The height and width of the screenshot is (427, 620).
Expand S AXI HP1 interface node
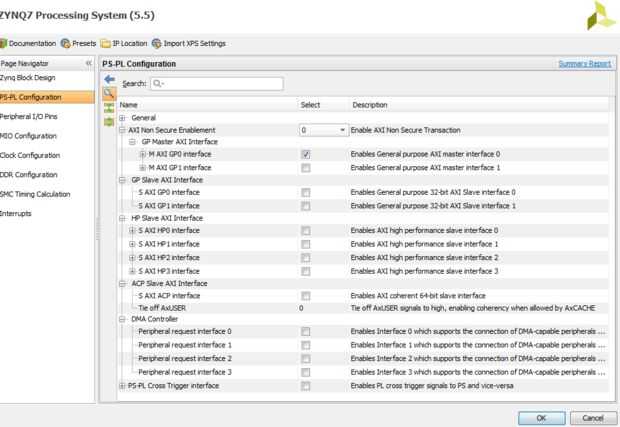pos(132,244)
